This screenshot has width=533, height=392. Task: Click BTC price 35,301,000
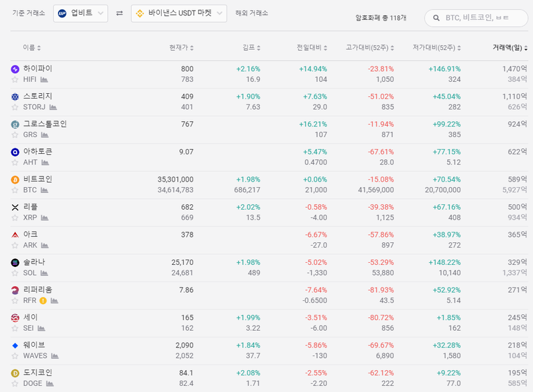pos(175,179)
